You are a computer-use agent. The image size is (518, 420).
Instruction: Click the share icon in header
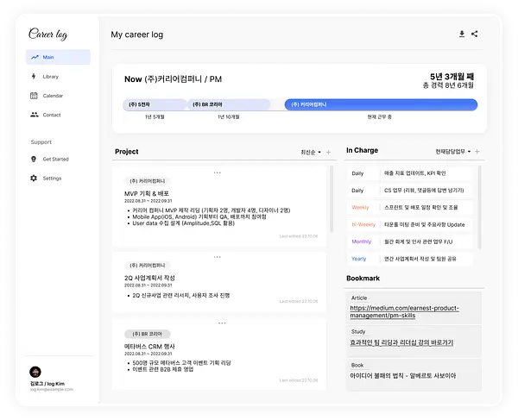point(474,34)
